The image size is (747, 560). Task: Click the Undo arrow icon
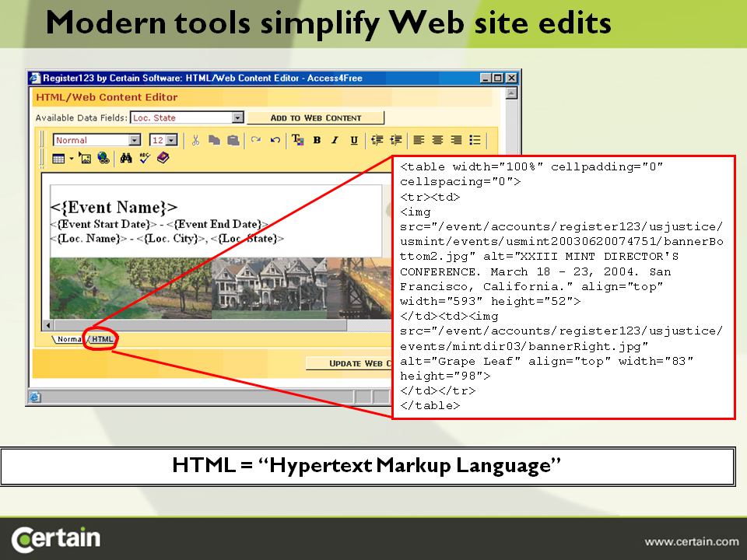coord(275,140)
